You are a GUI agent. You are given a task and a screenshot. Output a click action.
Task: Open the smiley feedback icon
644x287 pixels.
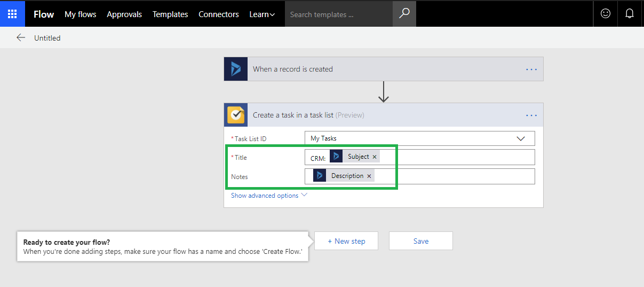coord(606,14)
